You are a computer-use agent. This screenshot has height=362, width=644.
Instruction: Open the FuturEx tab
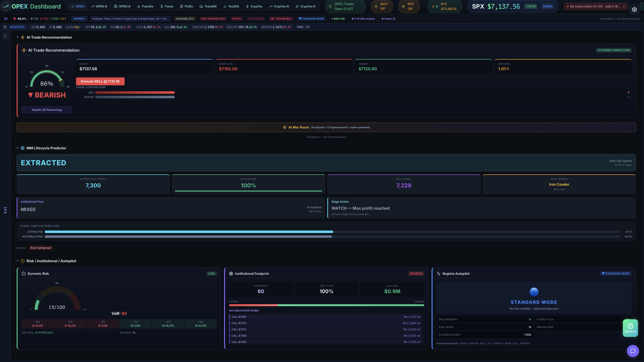(145, 7)
